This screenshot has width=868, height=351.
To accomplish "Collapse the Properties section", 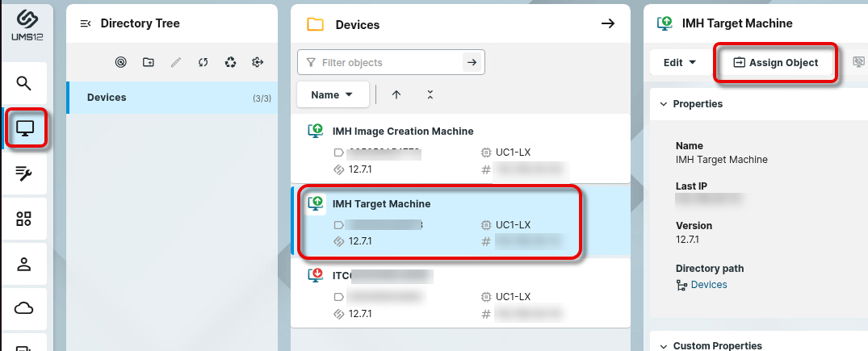I will pyautogui.click(x=664, y=104).
